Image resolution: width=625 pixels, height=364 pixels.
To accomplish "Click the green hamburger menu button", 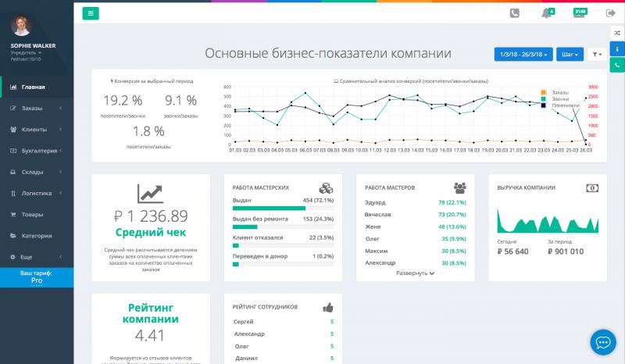I will click(x=91, y=12).
